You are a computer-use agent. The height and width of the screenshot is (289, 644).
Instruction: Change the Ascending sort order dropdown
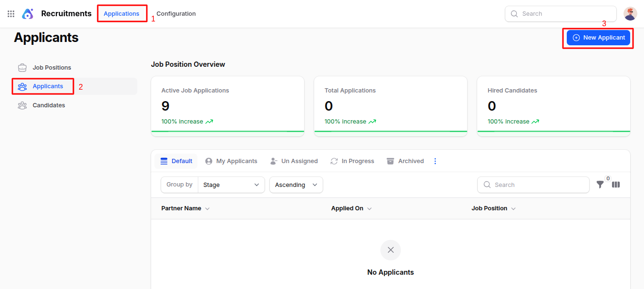(x=296, y=185)
